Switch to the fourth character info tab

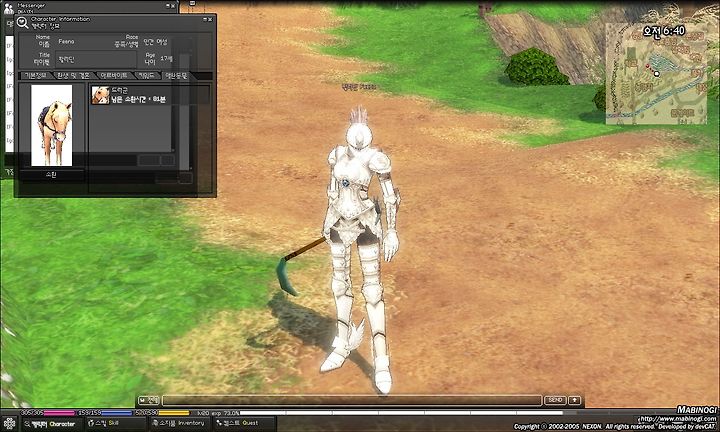coord(148,76)
